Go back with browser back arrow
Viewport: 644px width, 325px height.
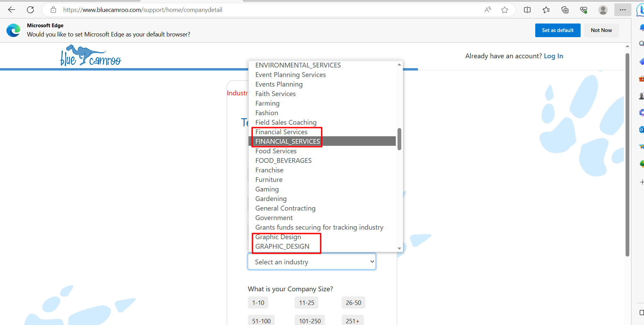point(12,10)
